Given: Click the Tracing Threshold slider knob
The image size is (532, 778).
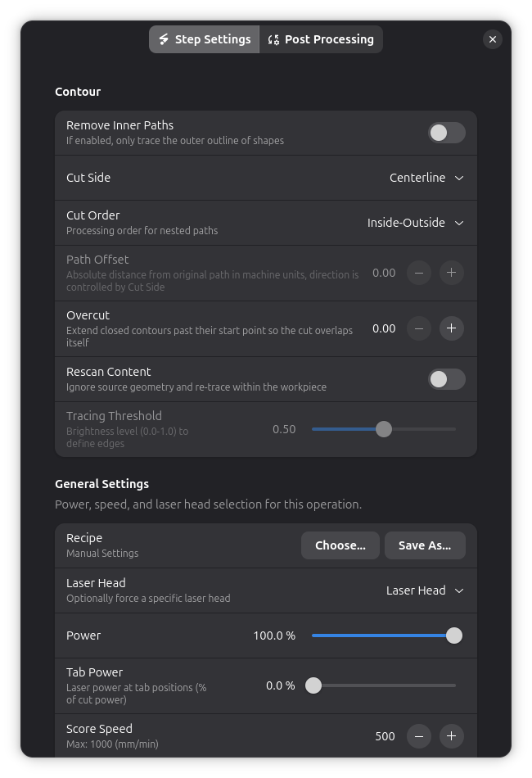Looking at the screenshot, I should point(384,429).
